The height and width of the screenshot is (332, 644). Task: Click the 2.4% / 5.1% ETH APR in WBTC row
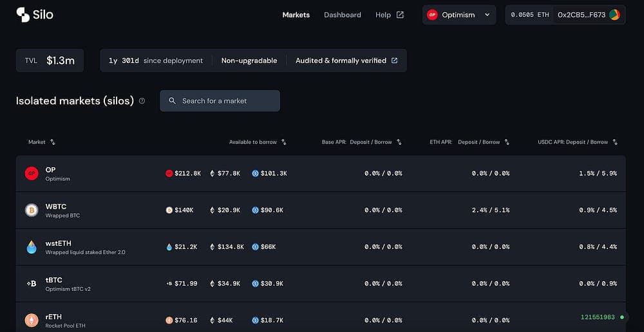491,210
